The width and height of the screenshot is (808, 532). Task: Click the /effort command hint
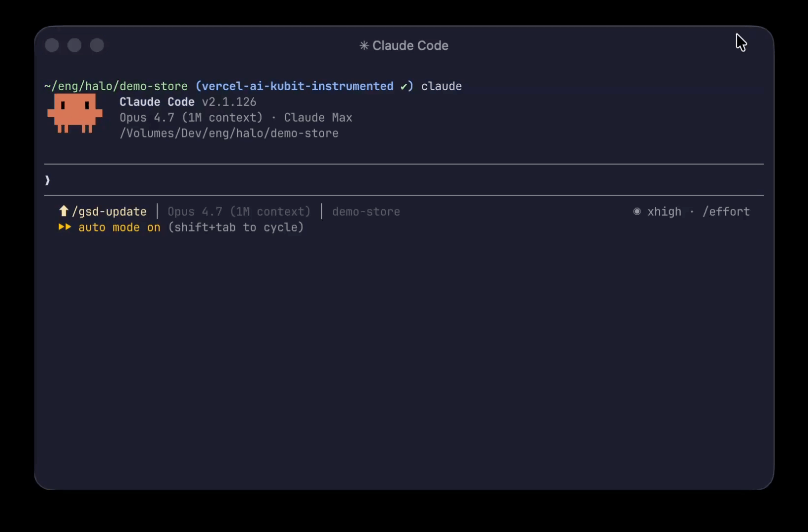click(726, 212)
